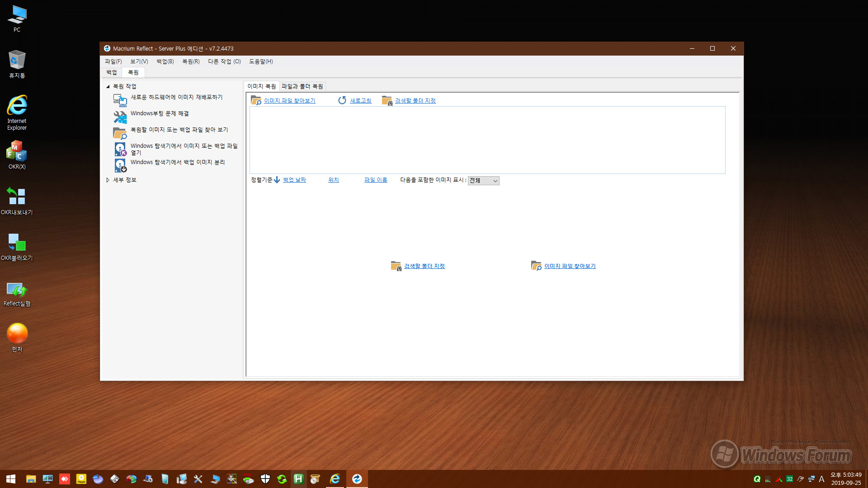Click the network computers tray icon
Screen dimensions: 868x488
pyautogui.click(x=811, y=479)
